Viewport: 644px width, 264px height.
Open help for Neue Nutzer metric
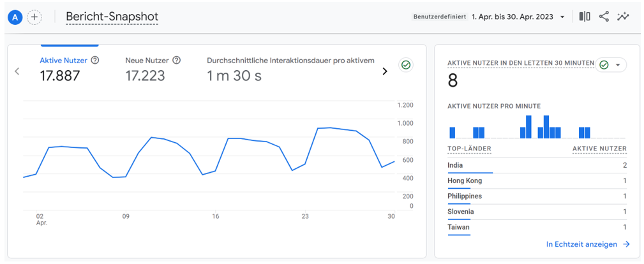click(x=177, y=61)
